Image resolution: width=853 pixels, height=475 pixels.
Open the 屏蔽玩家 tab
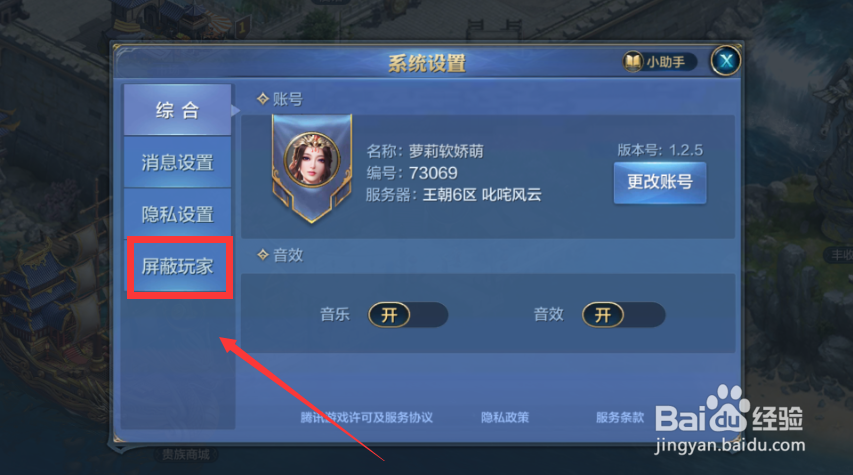[x=177, y=266]
